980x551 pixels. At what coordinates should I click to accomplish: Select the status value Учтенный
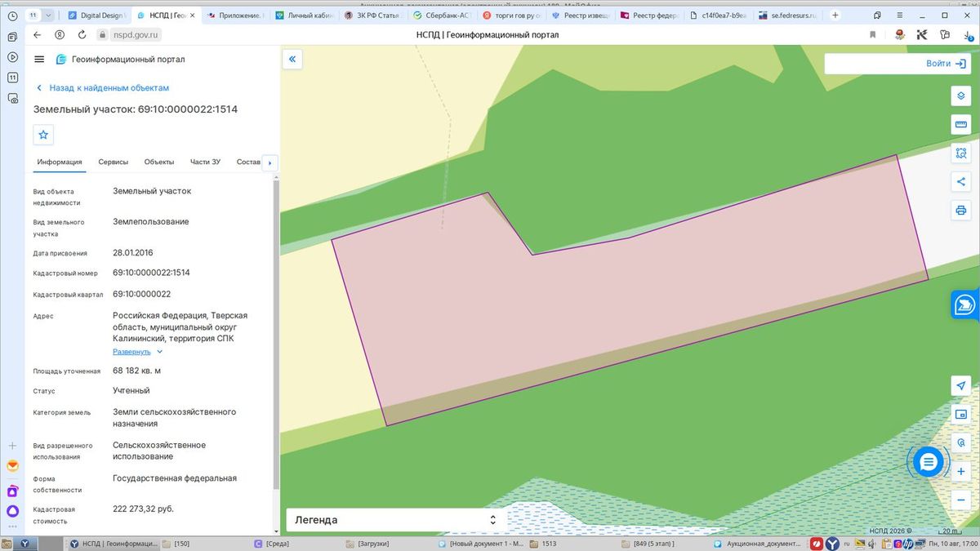pos(131,391)
